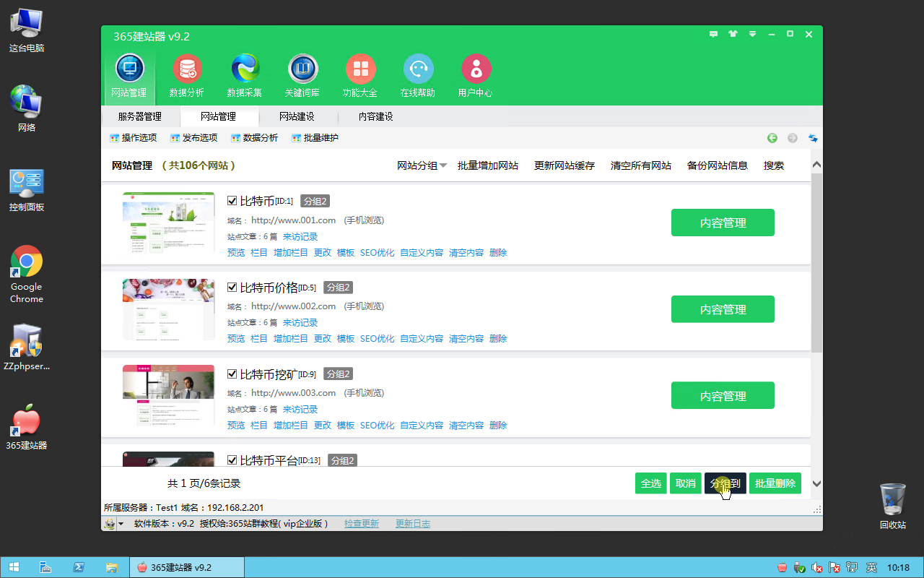Viewport: 924px width, 578px height.
Task: Open the 数据分析 database icon
Action: 187,75
